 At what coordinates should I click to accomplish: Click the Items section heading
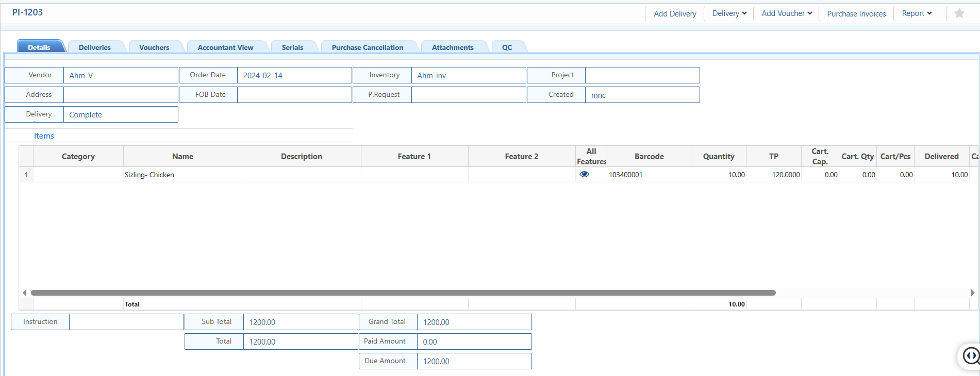[x=44, y=136]
